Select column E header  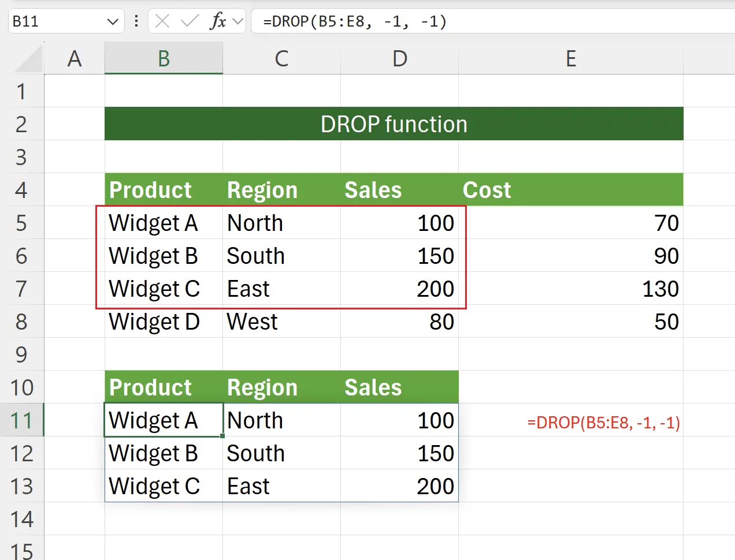pos(571,58)
